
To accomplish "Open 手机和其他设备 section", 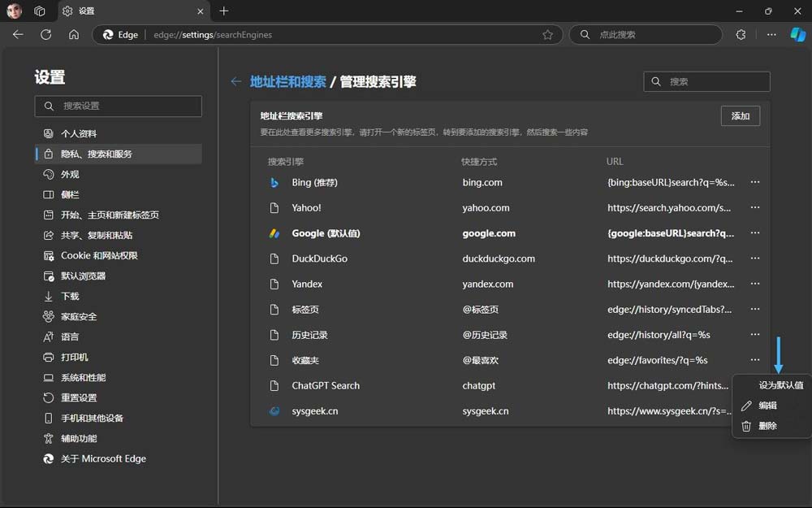I will (x=118, y=418).
